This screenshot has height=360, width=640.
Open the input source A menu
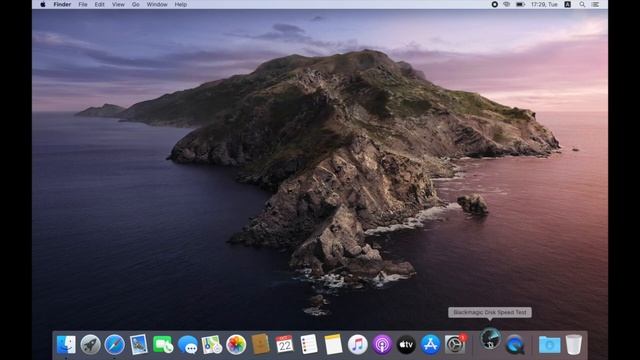(567, 4)
